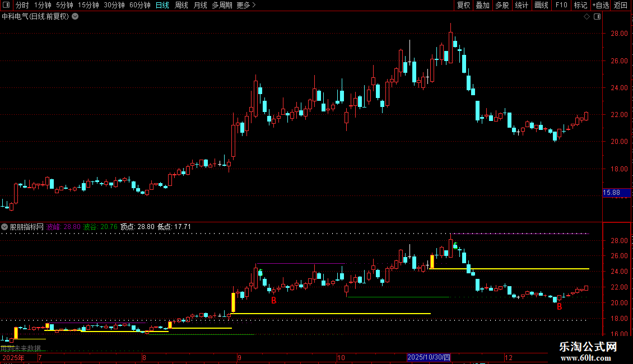Select the 5分钟 period
The height and width of the screenshot is (364, 633).
pyautogui.click(x=64, y=5)
